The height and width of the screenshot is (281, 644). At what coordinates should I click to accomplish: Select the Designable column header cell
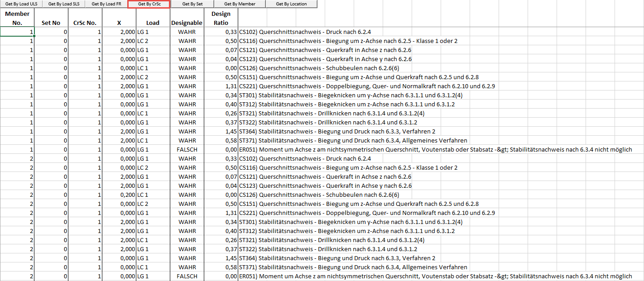tap(187, 18)
